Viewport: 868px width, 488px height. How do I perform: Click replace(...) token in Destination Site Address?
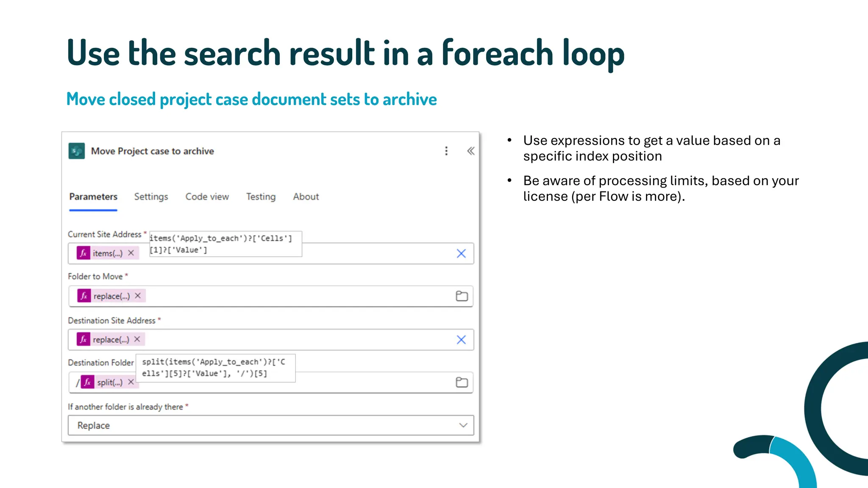(x=111, y=339)
